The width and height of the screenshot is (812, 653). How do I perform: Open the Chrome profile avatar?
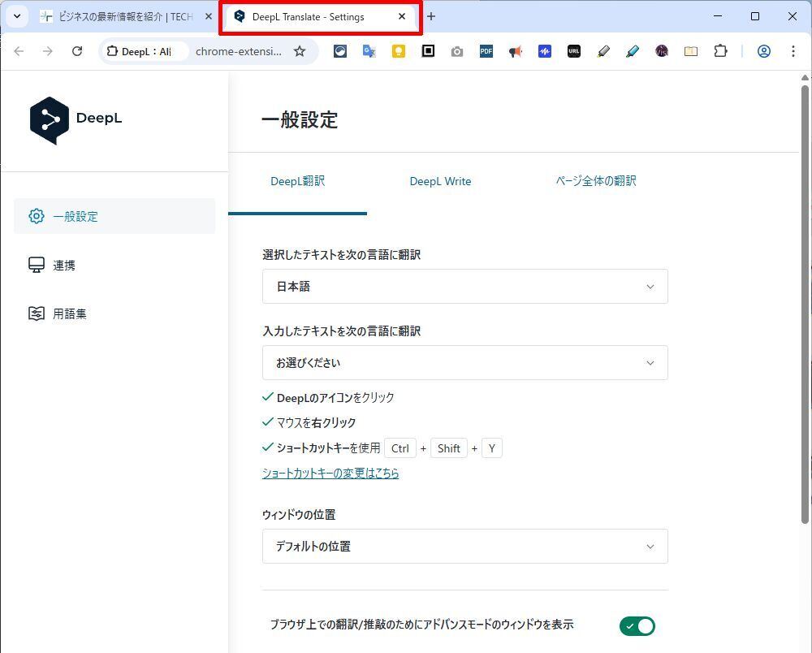(764, 51)
